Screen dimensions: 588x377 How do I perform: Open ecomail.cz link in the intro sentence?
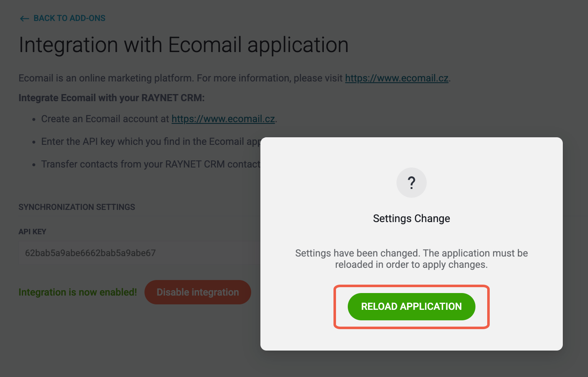(397, 78)
